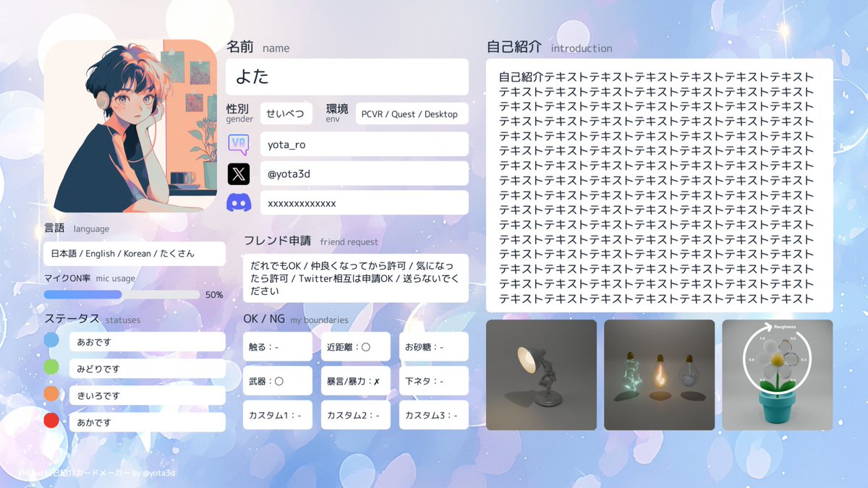Image resolution: width=868 pixels, height=488 pixels.
Task: Click the お砂糖 boundary box
Action: (x=434, y=347)
